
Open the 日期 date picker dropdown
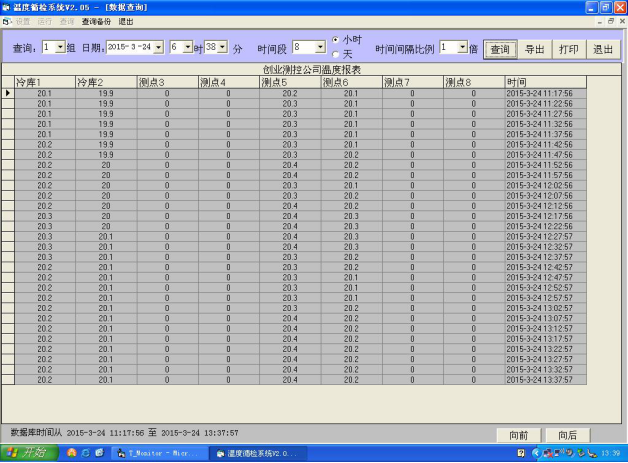159,47
